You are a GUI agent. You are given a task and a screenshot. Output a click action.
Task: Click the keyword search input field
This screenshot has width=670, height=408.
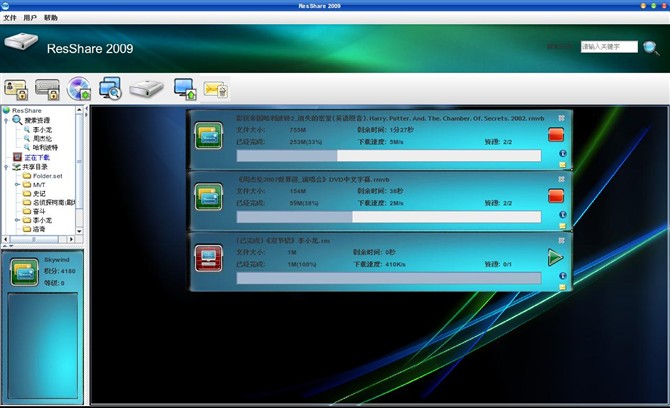pyautogui.click(x=609, y=46)
